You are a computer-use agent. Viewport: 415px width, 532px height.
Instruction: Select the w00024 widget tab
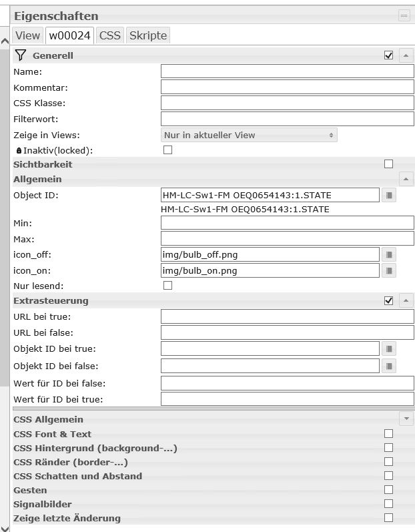click(x=70, y=35)
